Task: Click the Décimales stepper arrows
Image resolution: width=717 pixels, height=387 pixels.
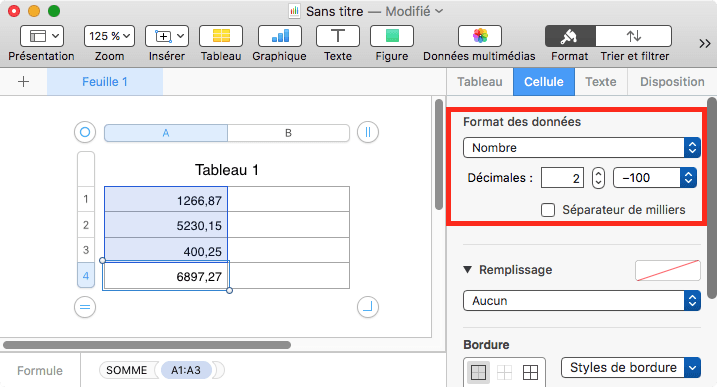Action: (598, 178)
